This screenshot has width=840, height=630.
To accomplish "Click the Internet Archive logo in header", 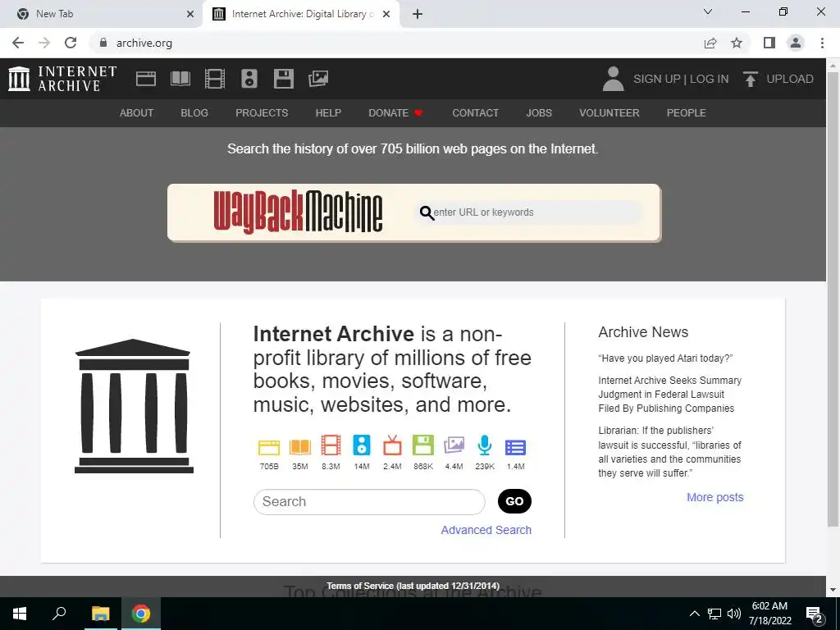I will [x=62, y=79].
